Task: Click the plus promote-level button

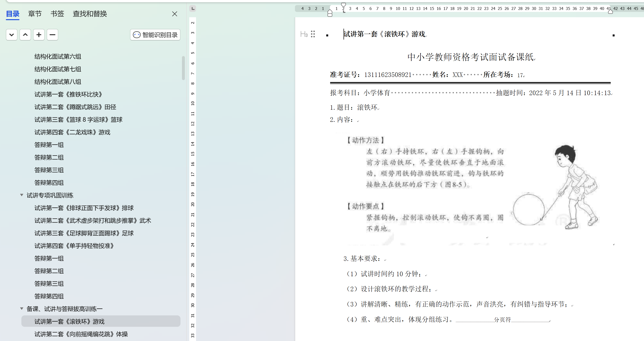Action: (39, 35)
